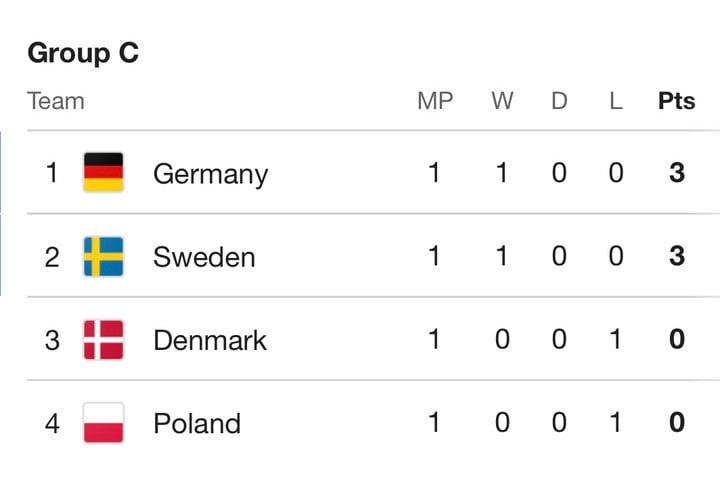Click the Pts column header
The height and width of the screenshot is (478, 720).
tap(676, 101)
